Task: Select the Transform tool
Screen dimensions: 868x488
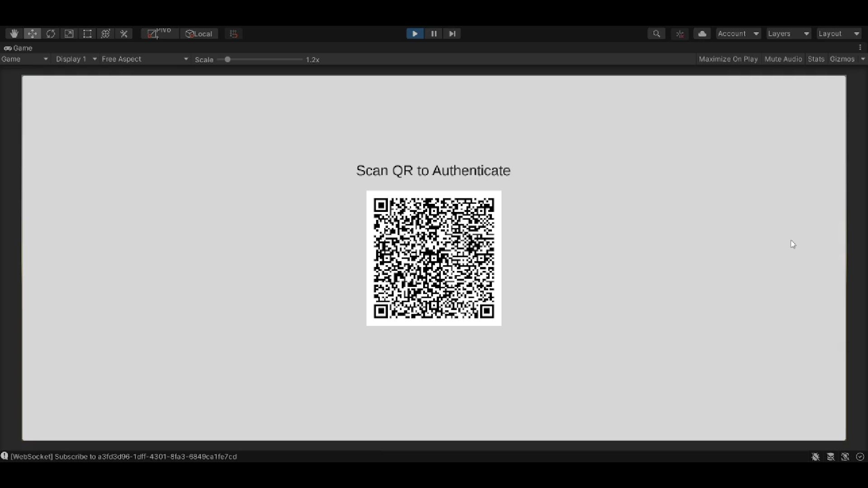Action: click(x=105, y=34)
